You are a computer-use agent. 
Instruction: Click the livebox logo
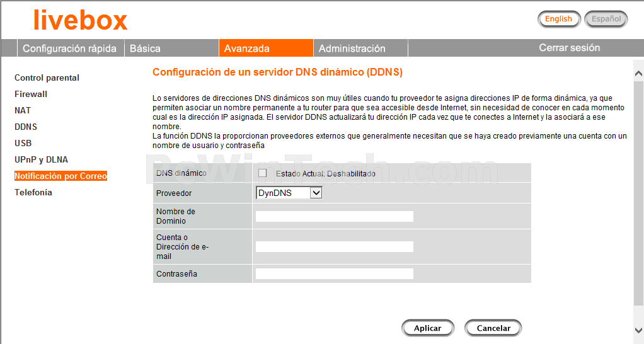click(x=81, y=20)
